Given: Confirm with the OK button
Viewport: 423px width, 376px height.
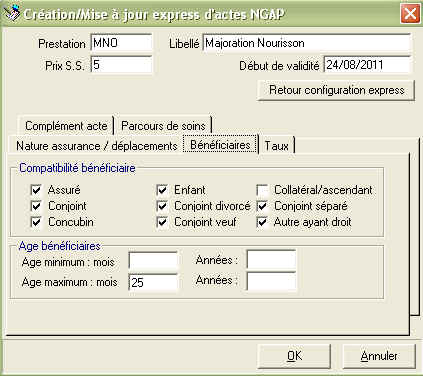Looking at the screenshot, I should (x=294, y=356).
